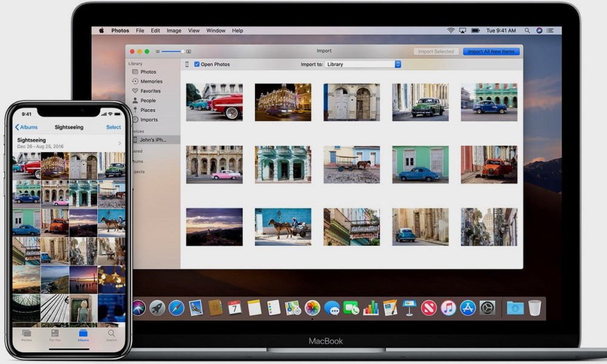Click Spotlight search magnifier in menu bar
The image size is (607, 364).
click(x=527, y=30)
